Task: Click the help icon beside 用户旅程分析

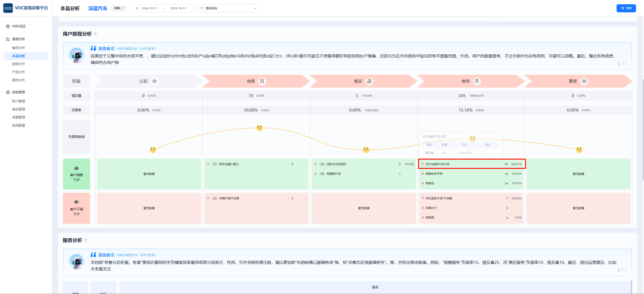Action: (x=95, y=34)
